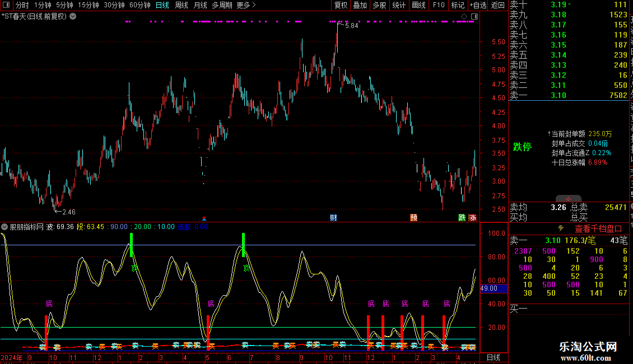Open the 多周期 multi-period view
This screenshot has width=633, height=364.
pos(222,5)
